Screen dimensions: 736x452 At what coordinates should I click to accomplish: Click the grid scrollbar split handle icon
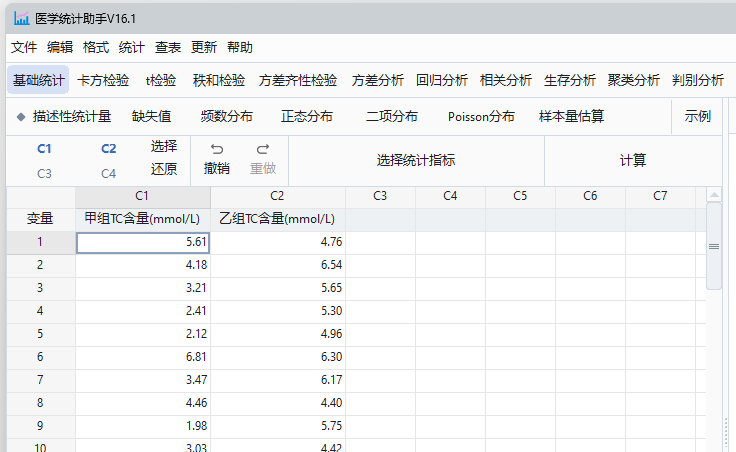coord(714,246)
